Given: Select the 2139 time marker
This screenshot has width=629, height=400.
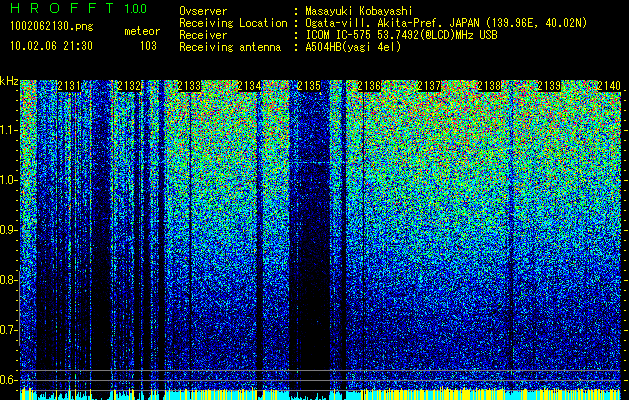Looking at the screenshot, I should [549, 86].
